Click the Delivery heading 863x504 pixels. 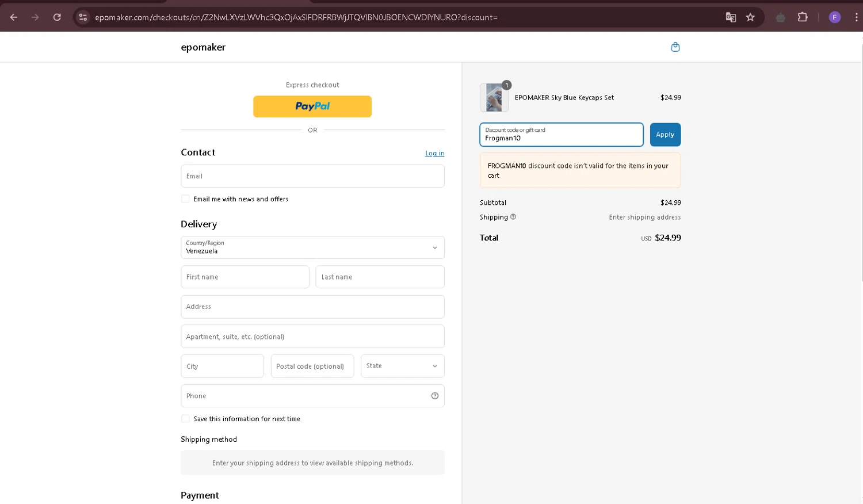pyautogui.click(x=199, y=224)
